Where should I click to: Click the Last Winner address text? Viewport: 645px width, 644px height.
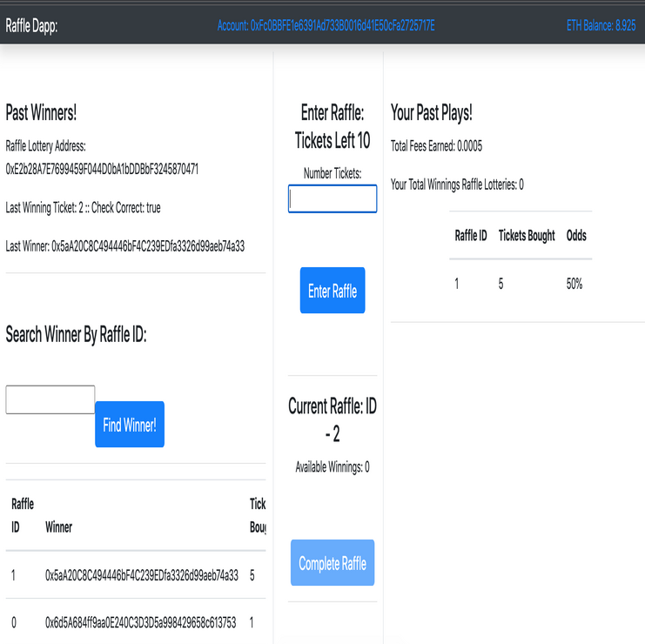pyautogui.click(x=124, y=246)
